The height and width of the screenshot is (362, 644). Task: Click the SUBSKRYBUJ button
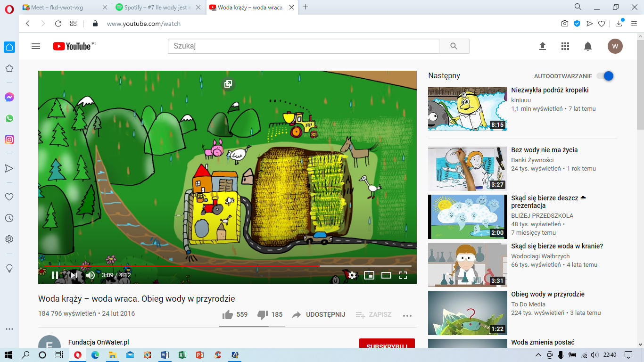(387, 344)
